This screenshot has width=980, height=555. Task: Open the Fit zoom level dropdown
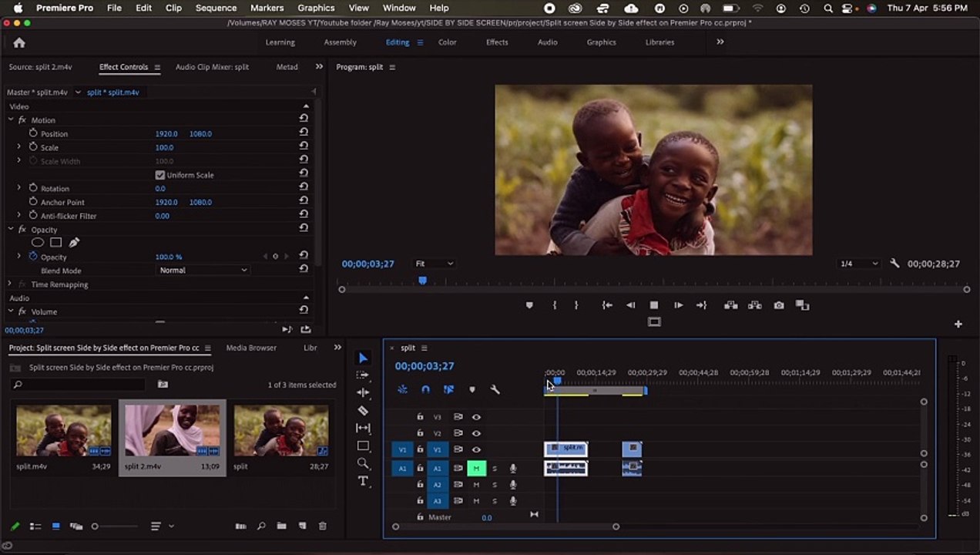(x=435, y=264)
